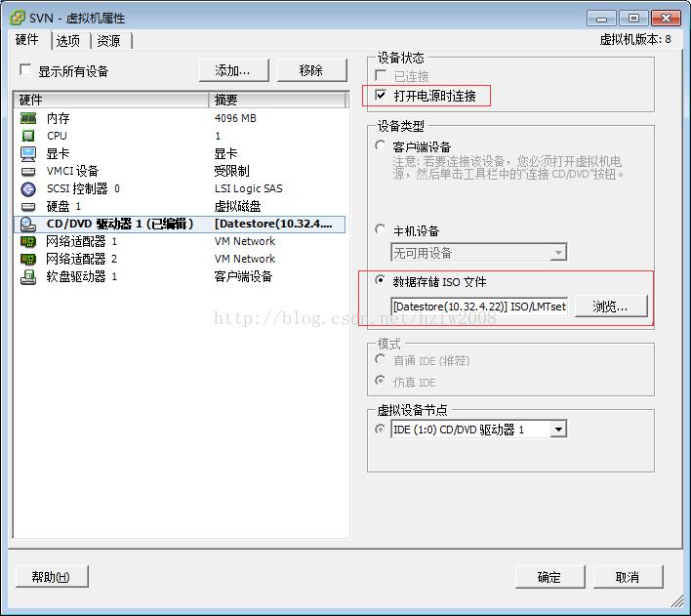Open the 资源 tab
The width and height of the screenshot is (691, 616).
click(109, 41)
